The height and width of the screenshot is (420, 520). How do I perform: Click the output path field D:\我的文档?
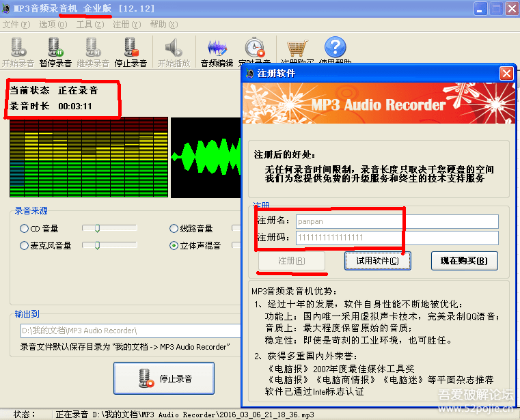(x=131, y=331)
